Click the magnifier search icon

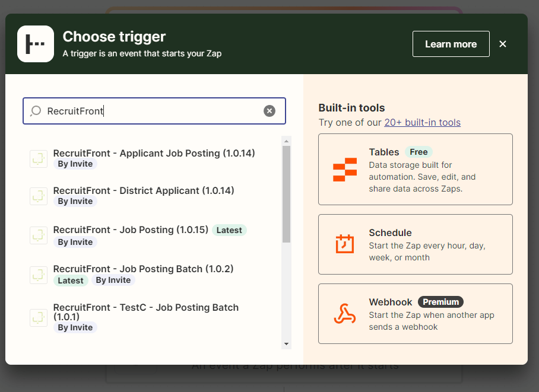[x=36, y=111]
